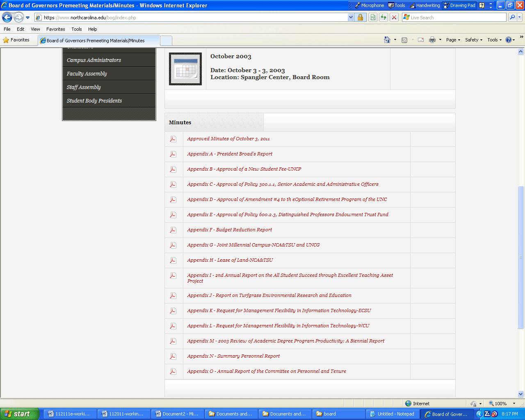525x420 pixels.
Task: Click the Favorites star button
Action: click(x=16, y=40)
